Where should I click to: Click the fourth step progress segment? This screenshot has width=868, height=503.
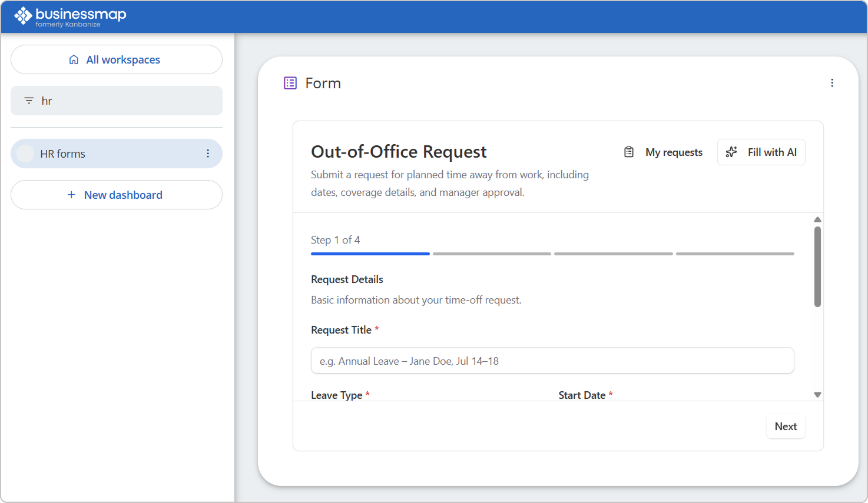(x=735, y=254)
